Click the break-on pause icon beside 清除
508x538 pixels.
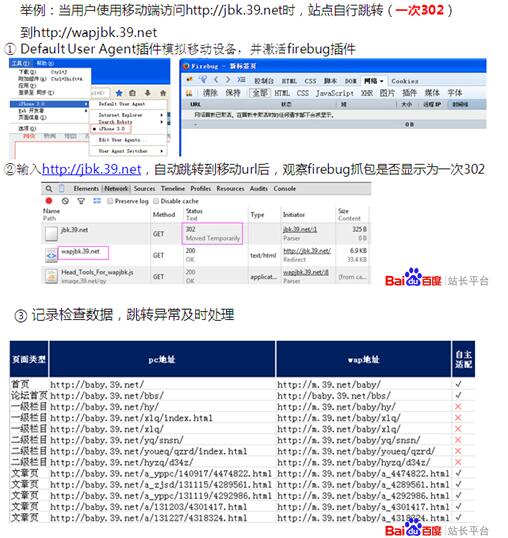[x=189, y=93]
